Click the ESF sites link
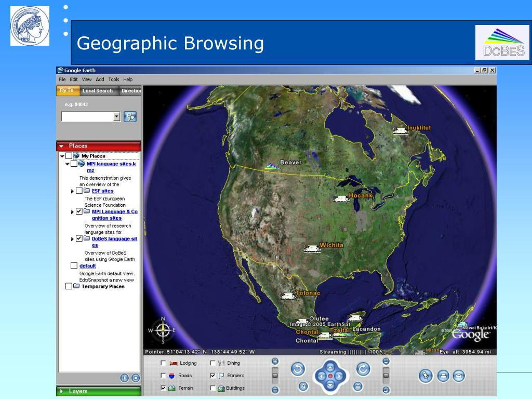532x399 pixels. click(102, 191)
